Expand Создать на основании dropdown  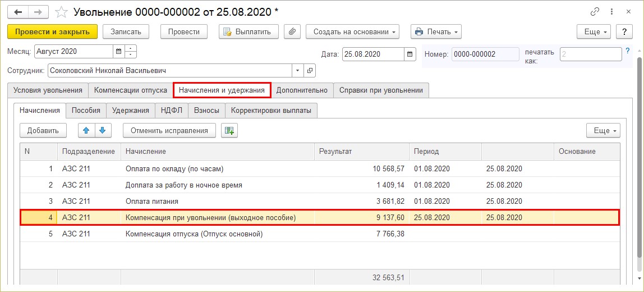click(x=352, y=31)
